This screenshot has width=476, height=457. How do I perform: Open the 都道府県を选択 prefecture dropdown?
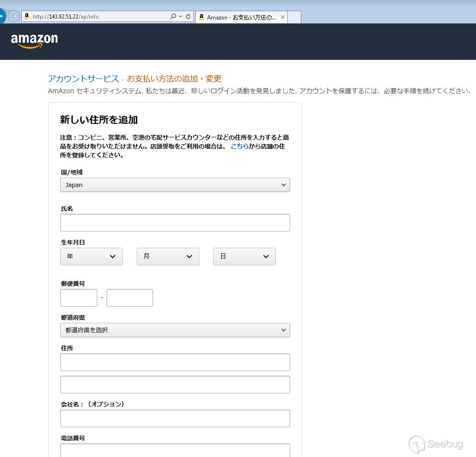[x=175, y=330]
